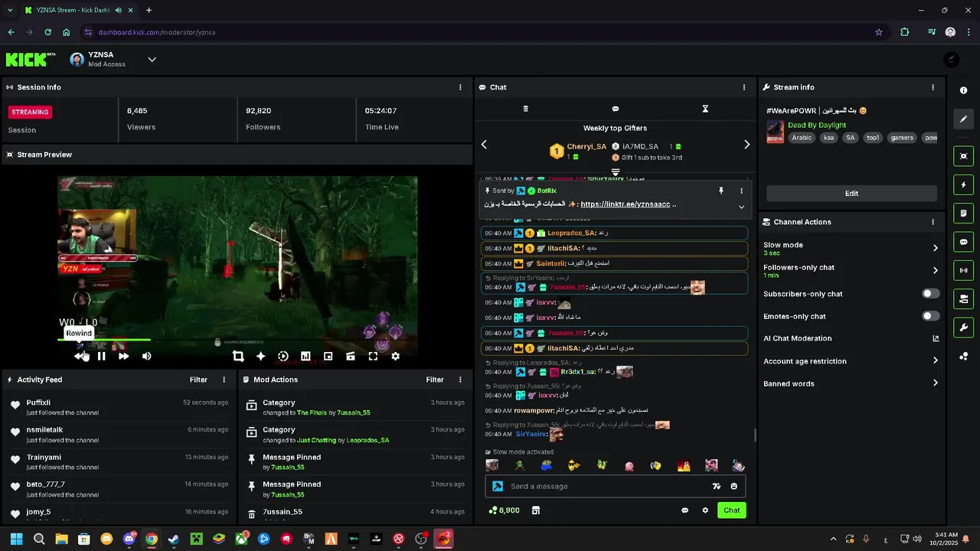Open YZNSA channel dropdown chevron

click(152, 60)
